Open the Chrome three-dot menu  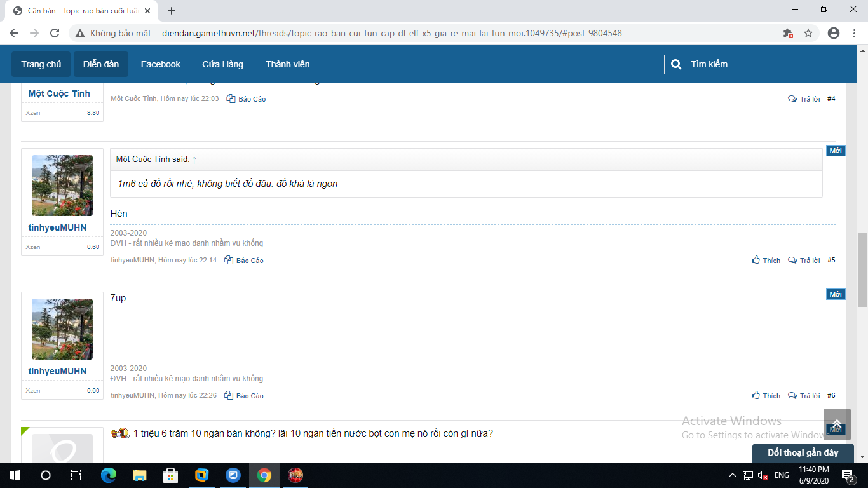[x=855, y=33]
